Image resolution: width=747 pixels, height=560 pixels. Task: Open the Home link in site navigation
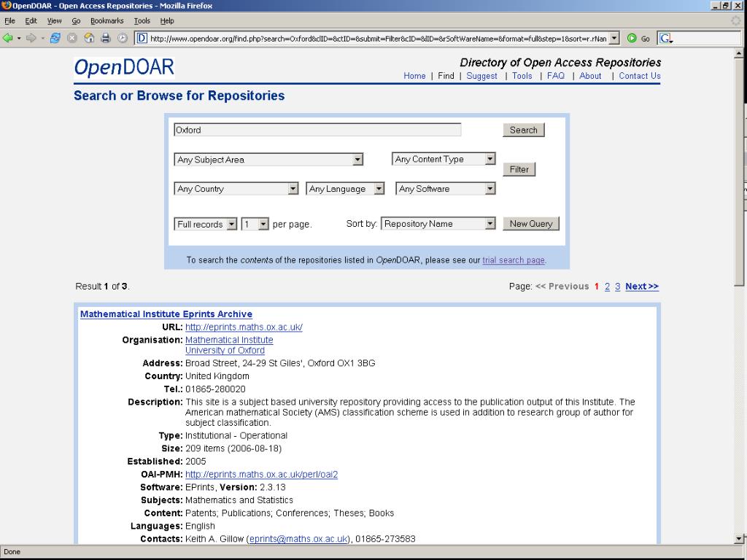click(414, 76)
